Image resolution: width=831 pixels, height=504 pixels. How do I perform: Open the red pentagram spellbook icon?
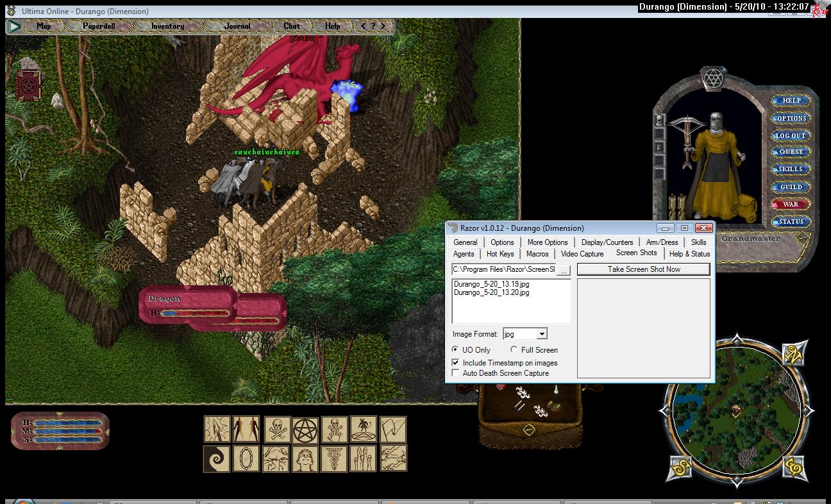(28, 86)
